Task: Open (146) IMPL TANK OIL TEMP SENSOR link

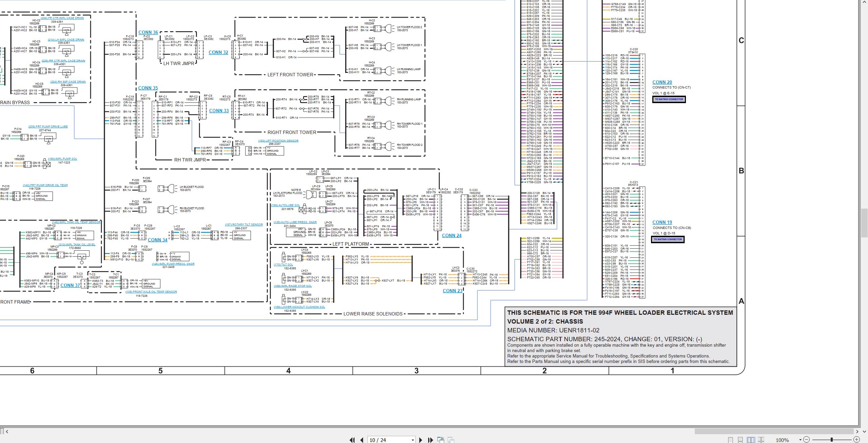Action: (76, 222)
